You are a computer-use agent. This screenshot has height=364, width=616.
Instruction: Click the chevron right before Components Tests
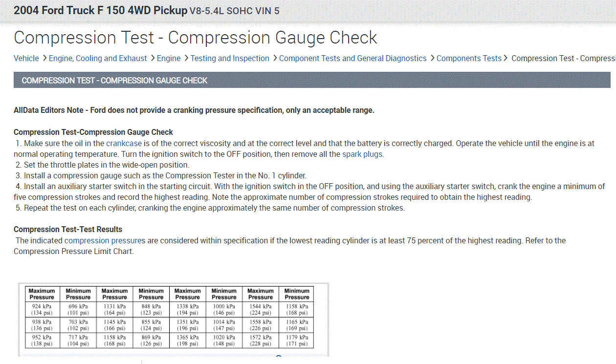[432, 58]
